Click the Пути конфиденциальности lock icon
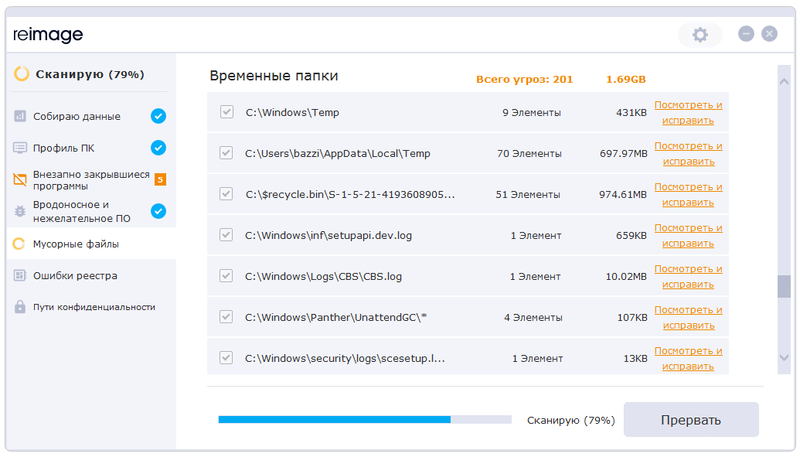800x457 pixels. (x=20, y=307)
